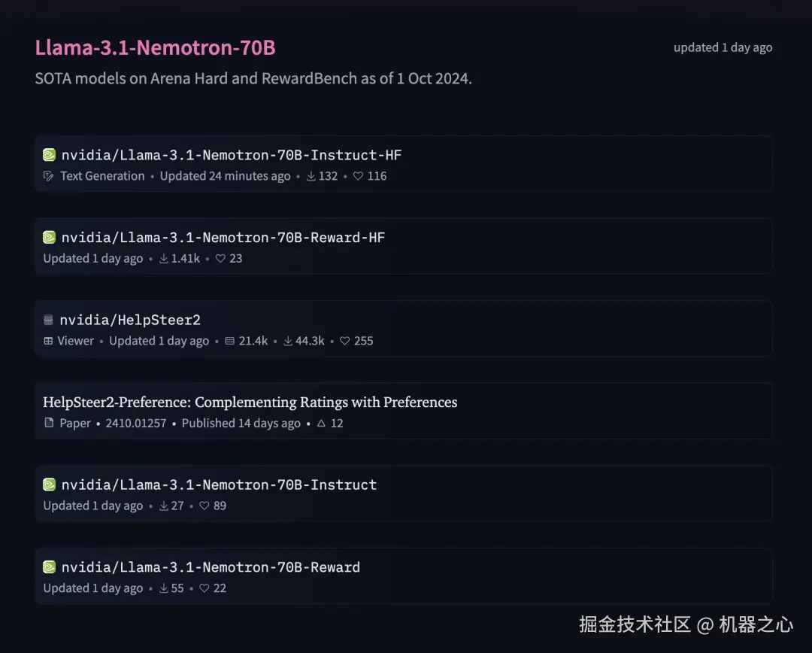Click NVIDIA logo beside Nemotron-70B-Instruct-HF
Viewport: 812px width, 653px height.
pyautogui.click(x=49, y=155)
